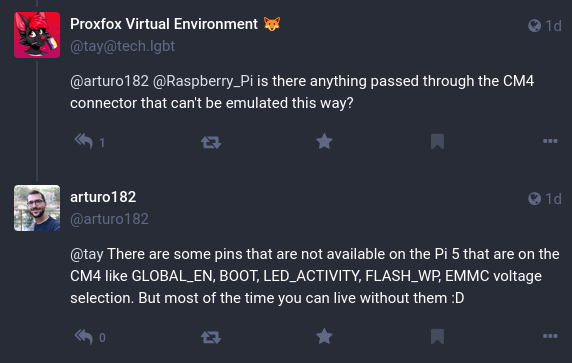Open more options menu on Proxfox's post
The image size is (572, 363).
click(550, 141)
